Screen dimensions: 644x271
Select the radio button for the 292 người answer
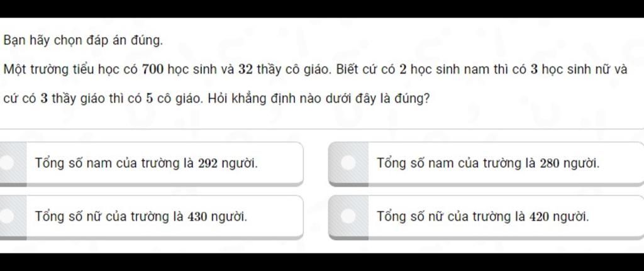pos(6,163)
